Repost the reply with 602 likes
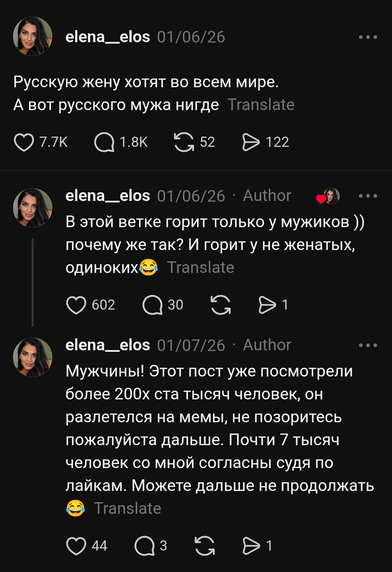Screen dimensions: 392x572 click(221, 305)
